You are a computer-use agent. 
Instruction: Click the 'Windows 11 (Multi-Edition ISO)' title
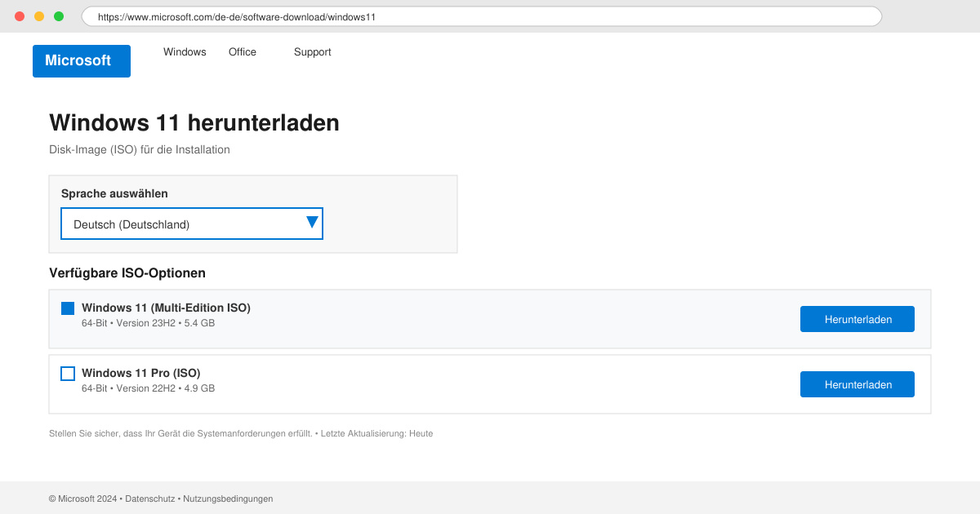click(x=166, y=308)
